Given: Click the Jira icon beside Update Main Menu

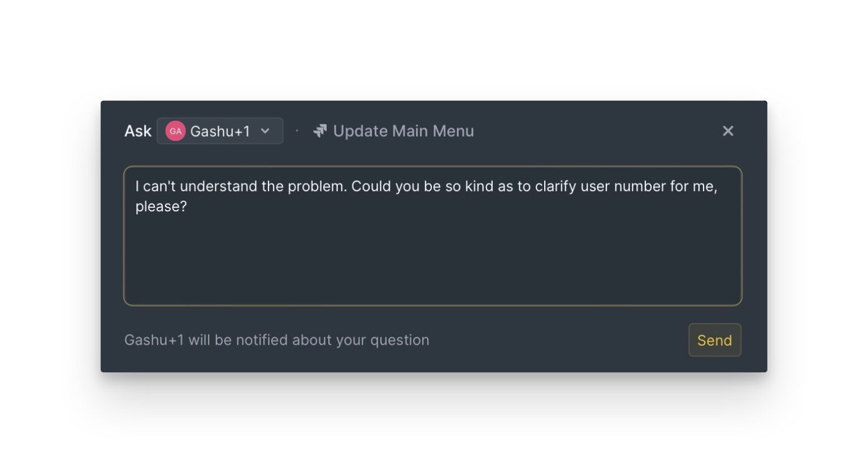Looking at the screenshot, I should pos(320,131).
